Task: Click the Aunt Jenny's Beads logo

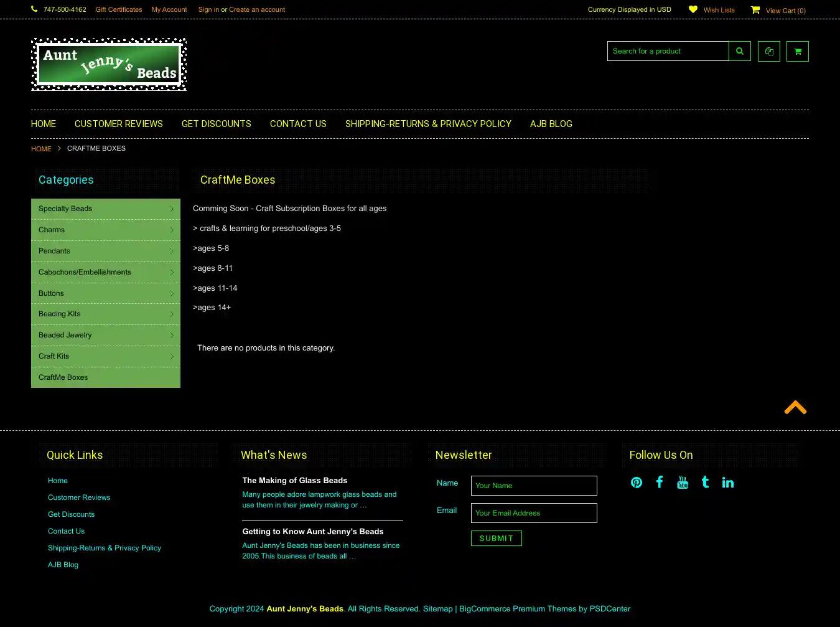Action: [109, 65]
